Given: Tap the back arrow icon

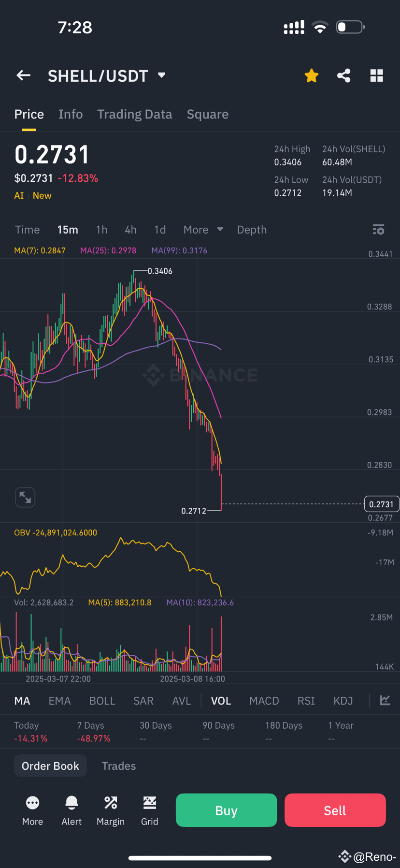Looking at the screenshot, I should tap(23, 75).
